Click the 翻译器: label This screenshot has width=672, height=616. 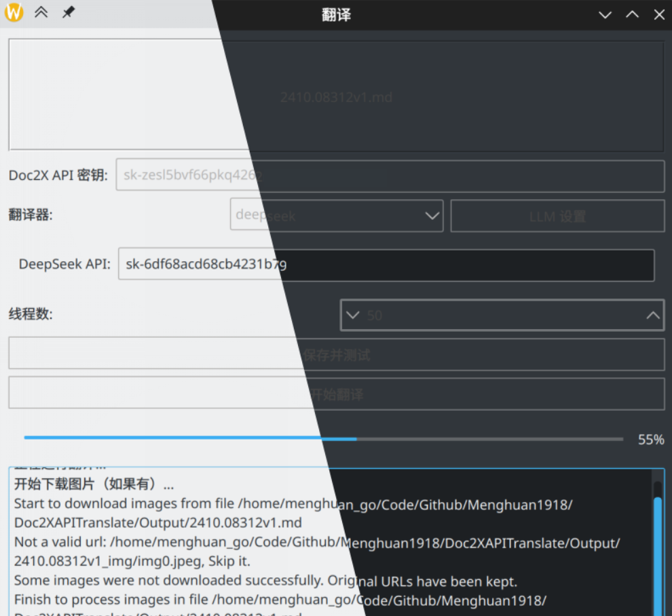31,214
